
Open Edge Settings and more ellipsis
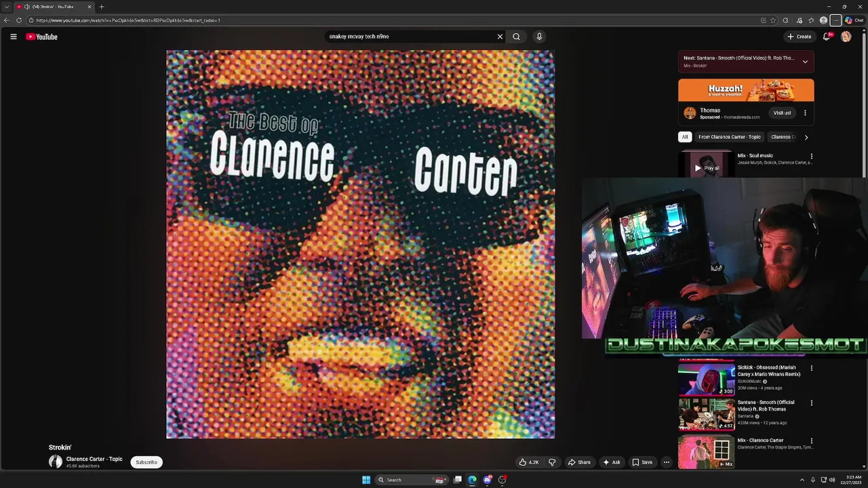point(835,20)
